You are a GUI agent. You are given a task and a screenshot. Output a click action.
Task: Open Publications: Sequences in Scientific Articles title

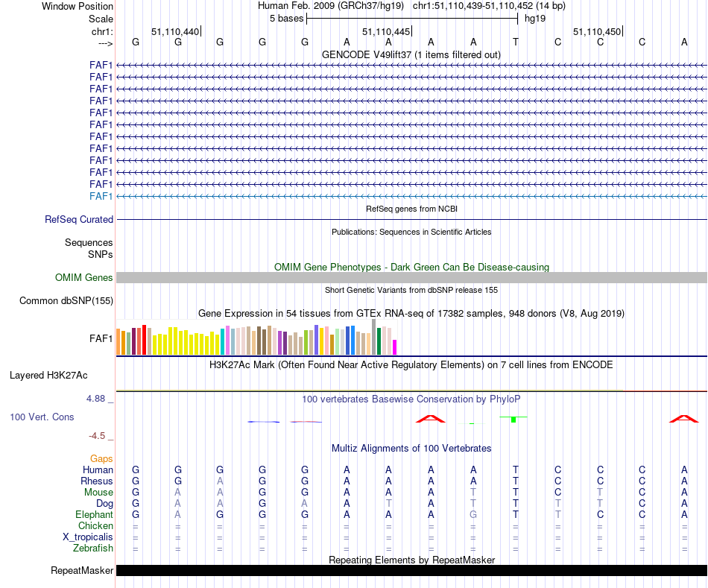411,232
